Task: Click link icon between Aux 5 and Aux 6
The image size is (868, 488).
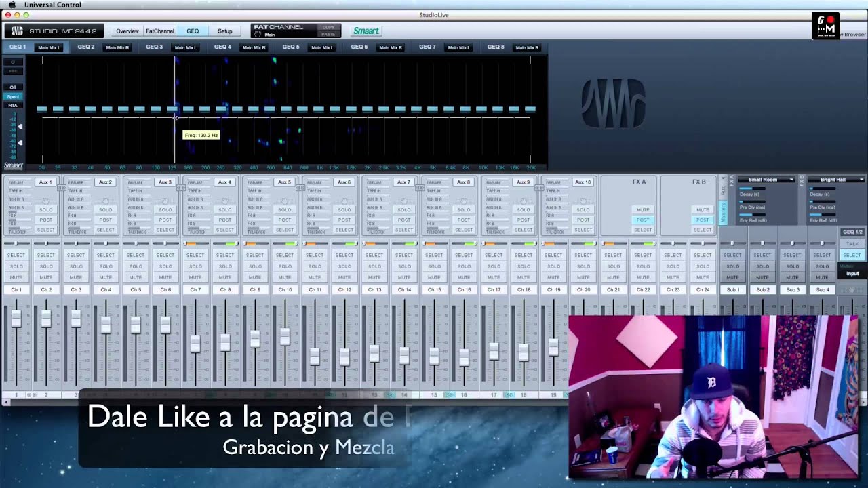Action: 300,188
